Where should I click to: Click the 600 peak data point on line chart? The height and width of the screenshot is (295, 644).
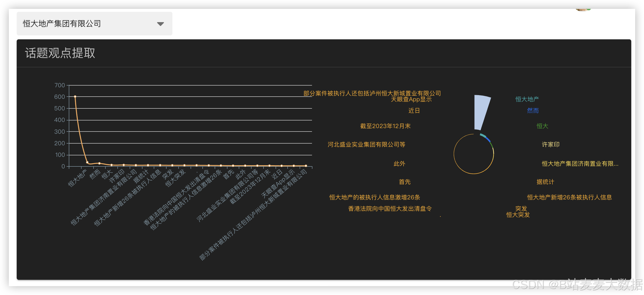coord(75,97)
